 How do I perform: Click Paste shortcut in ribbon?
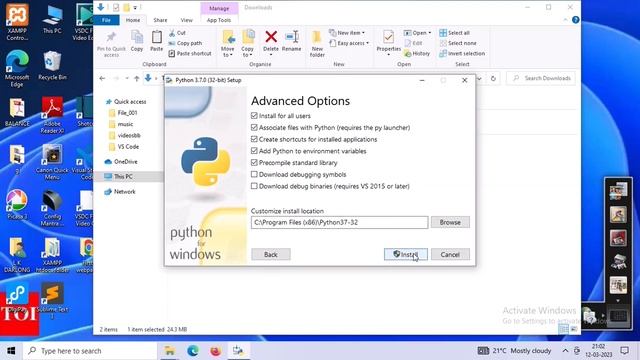[190, 53]
